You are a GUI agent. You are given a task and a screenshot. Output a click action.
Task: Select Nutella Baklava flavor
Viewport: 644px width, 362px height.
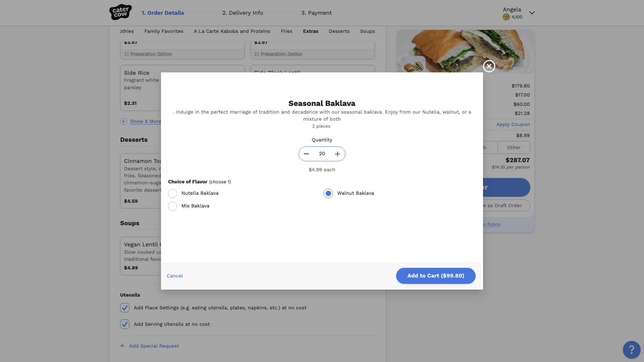point(172,193)
